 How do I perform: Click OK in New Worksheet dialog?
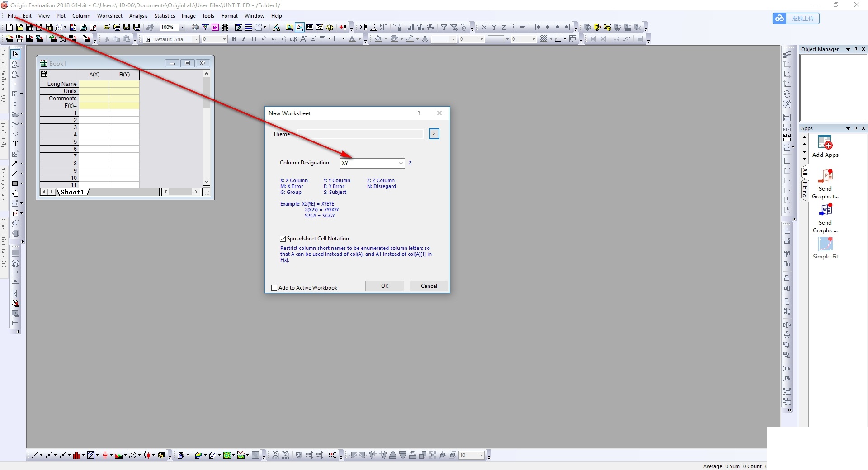click(x=385, y=286)
